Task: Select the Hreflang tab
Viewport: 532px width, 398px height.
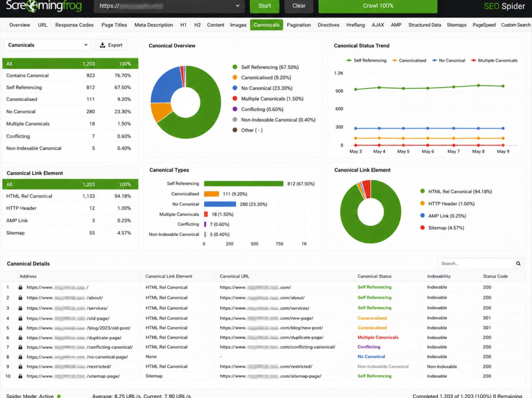Action: (x=355, y=25)
